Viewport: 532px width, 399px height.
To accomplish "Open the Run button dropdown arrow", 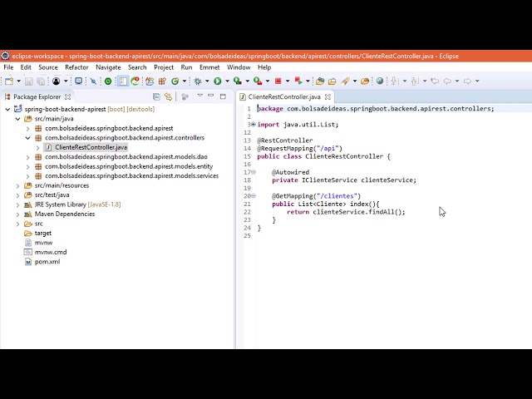I will 227,81.
